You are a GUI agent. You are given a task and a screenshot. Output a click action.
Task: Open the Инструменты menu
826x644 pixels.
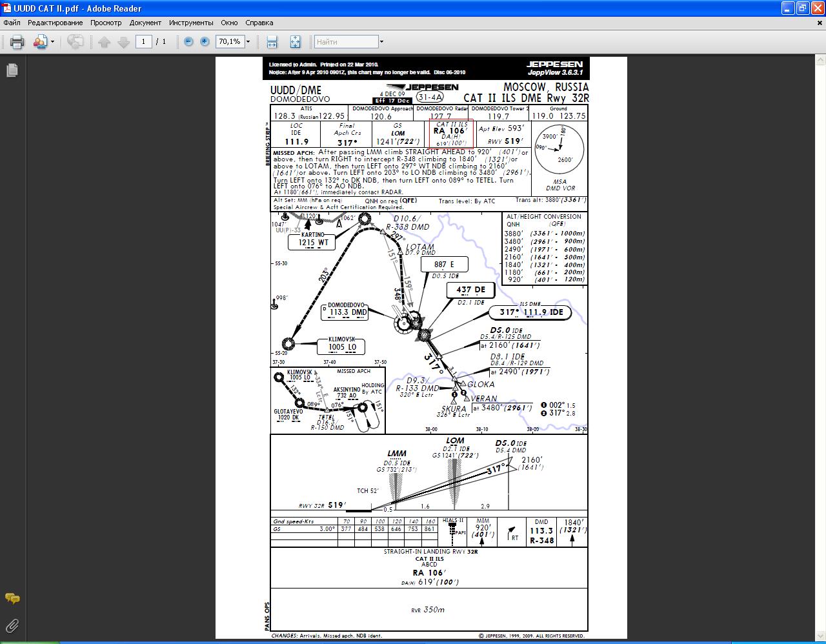pyautogui.click(x=191, y=23)
